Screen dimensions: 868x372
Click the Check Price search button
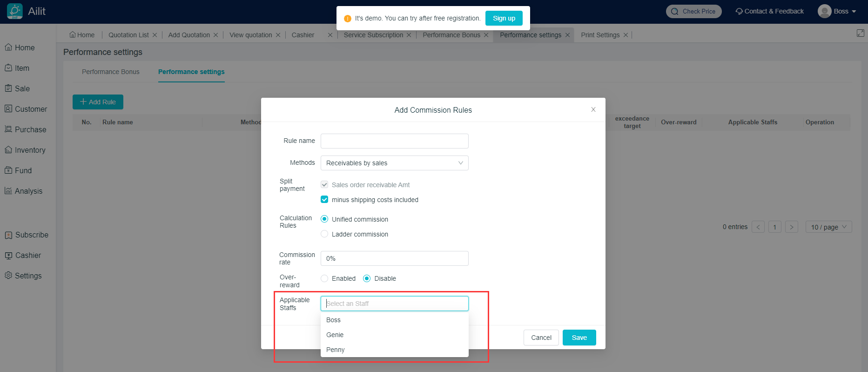pos(693,11)
